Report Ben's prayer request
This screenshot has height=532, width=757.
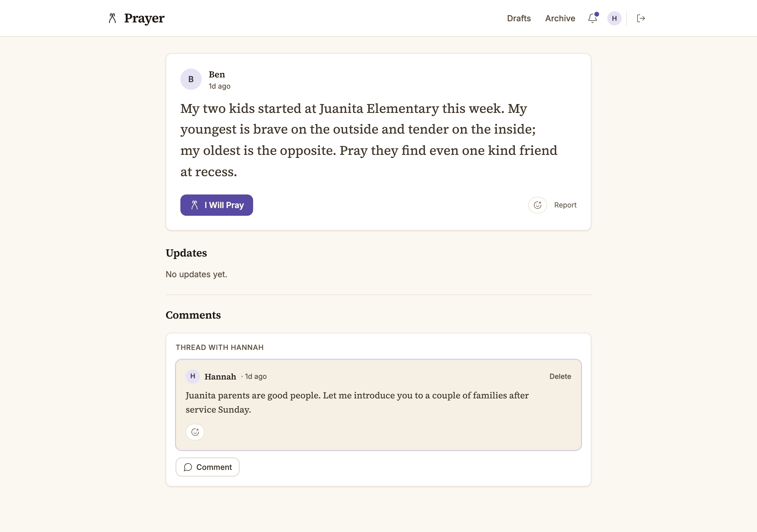[565, 205]
